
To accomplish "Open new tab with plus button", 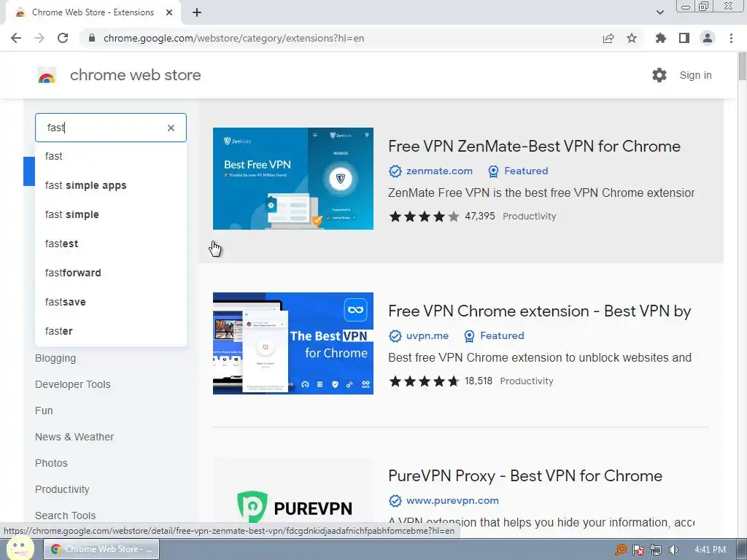I will coord(197,12).
